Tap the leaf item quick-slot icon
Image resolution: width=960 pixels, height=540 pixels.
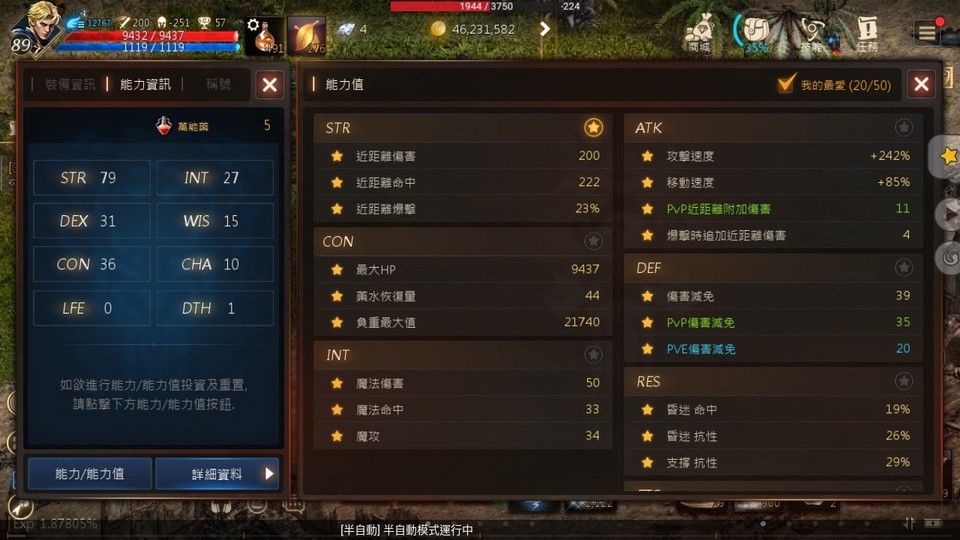(306, 36)
